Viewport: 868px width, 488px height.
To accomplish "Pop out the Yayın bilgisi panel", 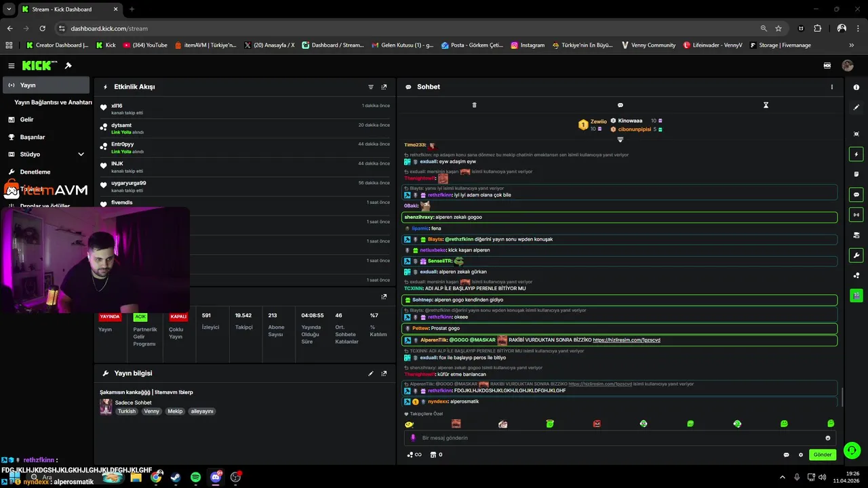I will [384, 373].
